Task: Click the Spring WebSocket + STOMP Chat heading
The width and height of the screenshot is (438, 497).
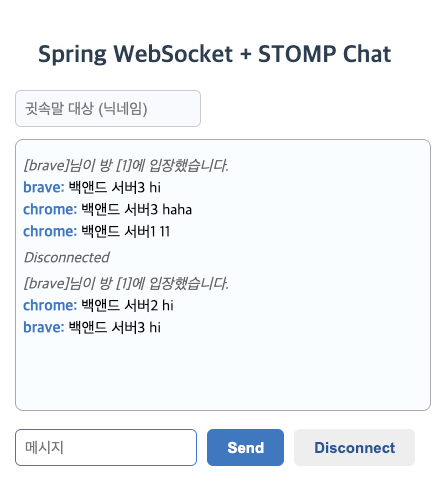Action: (215, 54)
